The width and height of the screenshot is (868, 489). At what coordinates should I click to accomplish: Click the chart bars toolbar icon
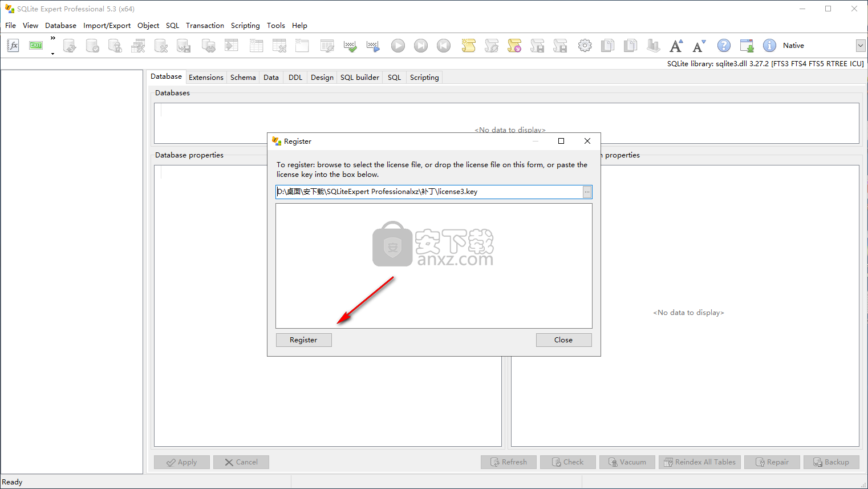(x=654, y=46)
